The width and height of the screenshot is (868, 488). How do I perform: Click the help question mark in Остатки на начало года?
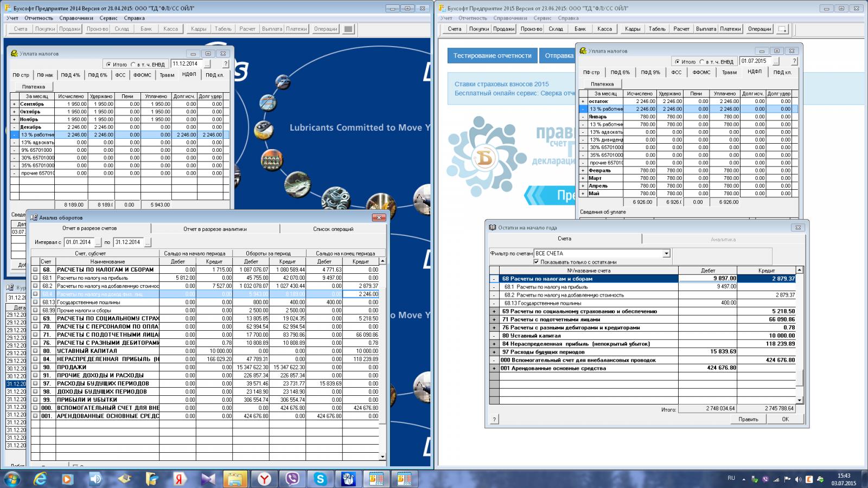point(494,419)
